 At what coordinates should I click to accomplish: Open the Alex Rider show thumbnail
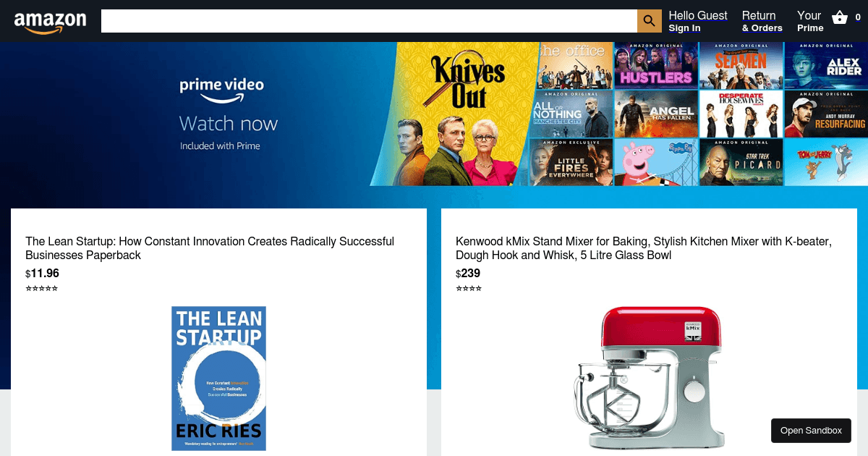tap(827, 65)
